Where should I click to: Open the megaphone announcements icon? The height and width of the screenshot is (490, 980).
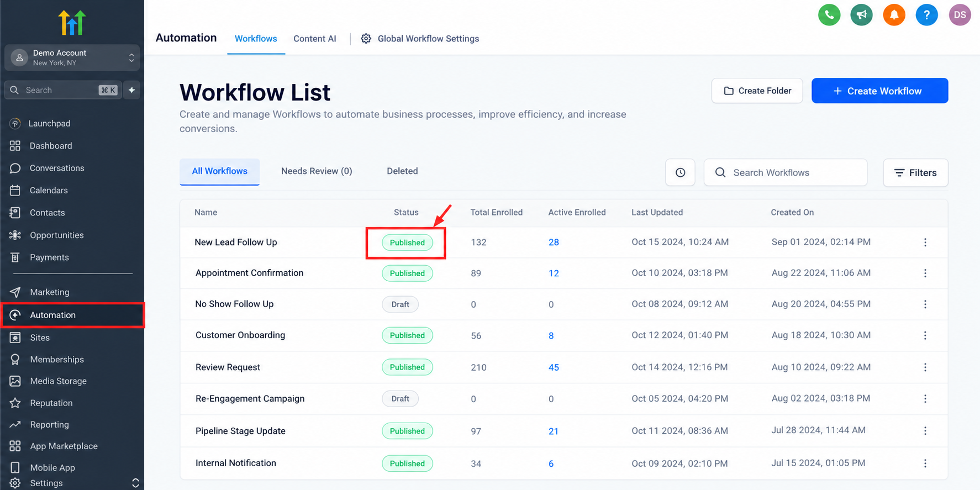pos(862,15)
